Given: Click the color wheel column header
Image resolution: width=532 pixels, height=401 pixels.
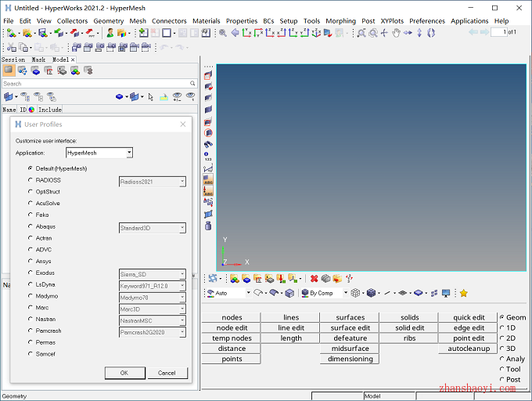Looking at the screenshot, I should [x=31, y=110].
